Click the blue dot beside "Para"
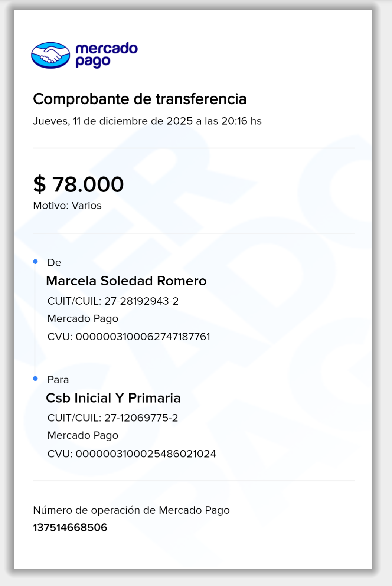The height and width of the screenshot is (586, 392). tap(35, 379)
